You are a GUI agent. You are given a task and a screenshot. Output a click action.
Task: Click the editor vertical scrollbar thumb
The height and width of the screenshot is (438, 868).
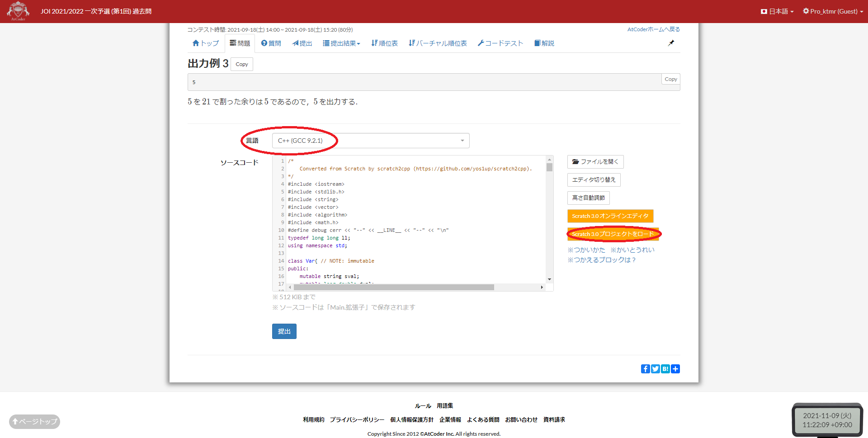click(549, 167)
